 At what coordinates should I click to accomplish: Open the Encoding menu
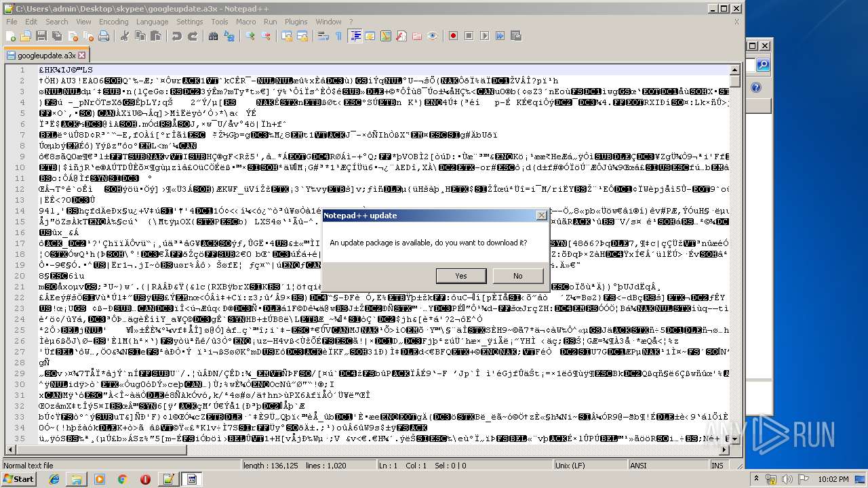[113, 22]
